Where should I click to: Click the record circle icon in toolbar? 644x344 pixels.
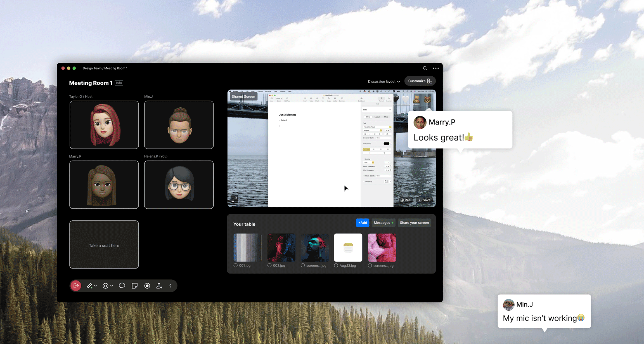point(147,286)
